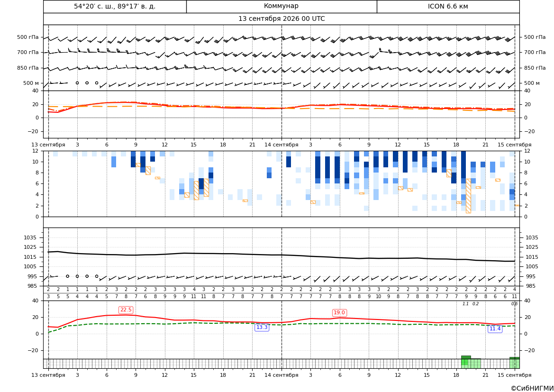Click the first calm wind circle at 500 м

coord(77,83)
